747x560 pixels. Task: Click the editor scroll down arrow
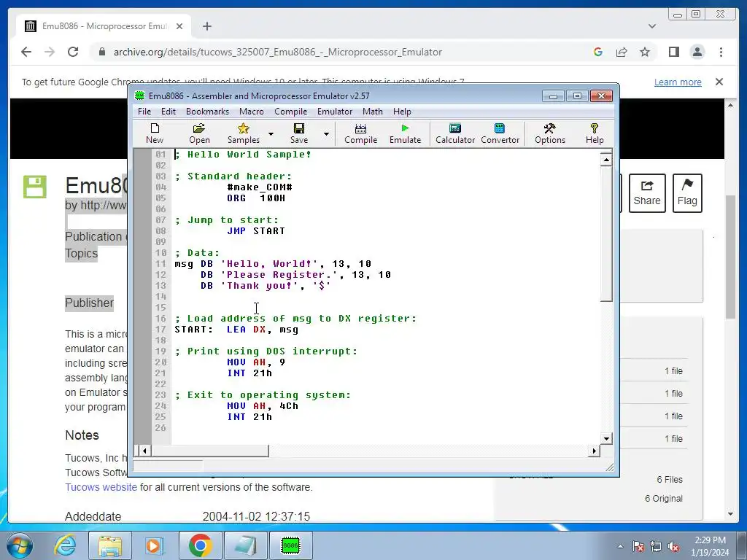[606, 438]
